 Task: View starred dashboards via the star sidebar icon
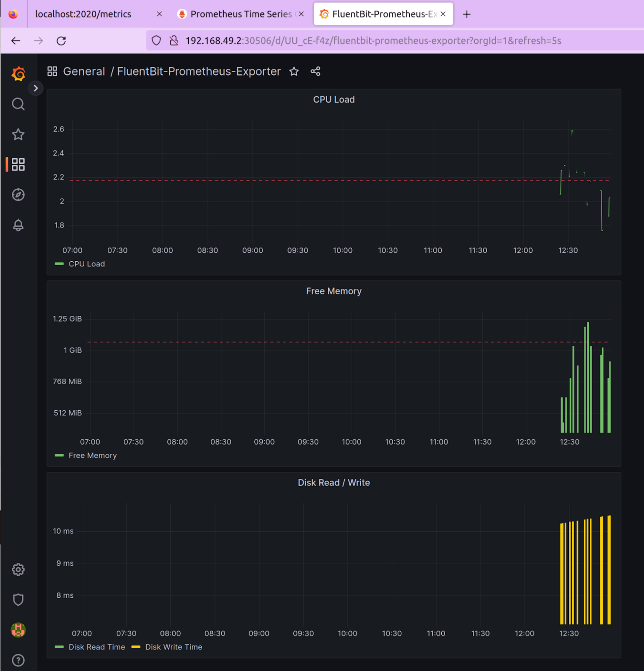tap(18, 134)
